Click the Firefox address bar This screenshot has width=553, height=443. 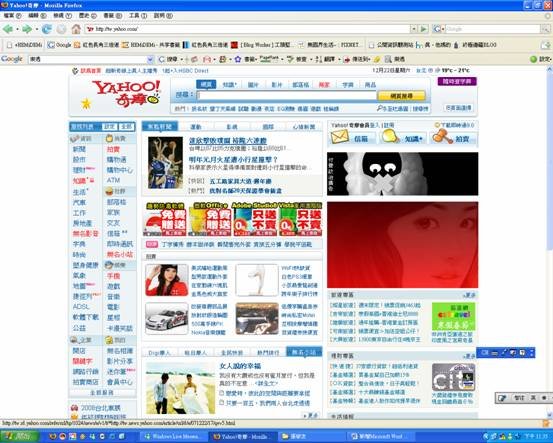tap(247, 29)
